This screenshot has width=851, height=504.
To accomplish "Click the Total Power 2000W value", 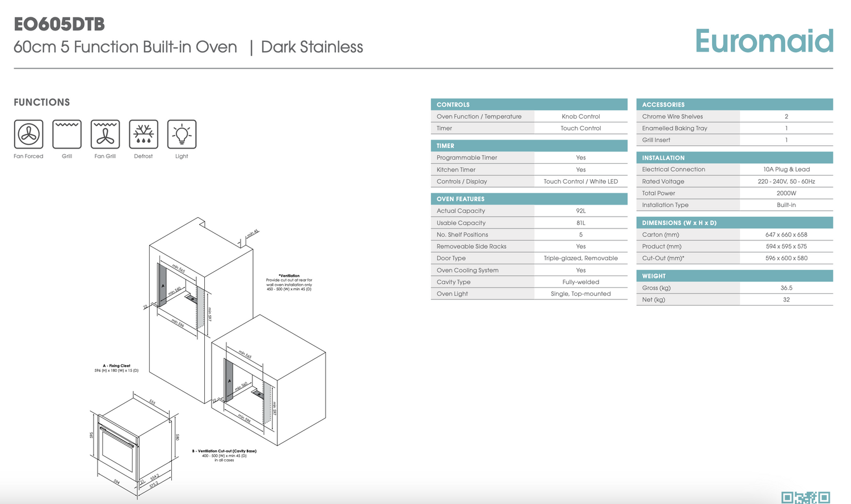I will point(786,193).
